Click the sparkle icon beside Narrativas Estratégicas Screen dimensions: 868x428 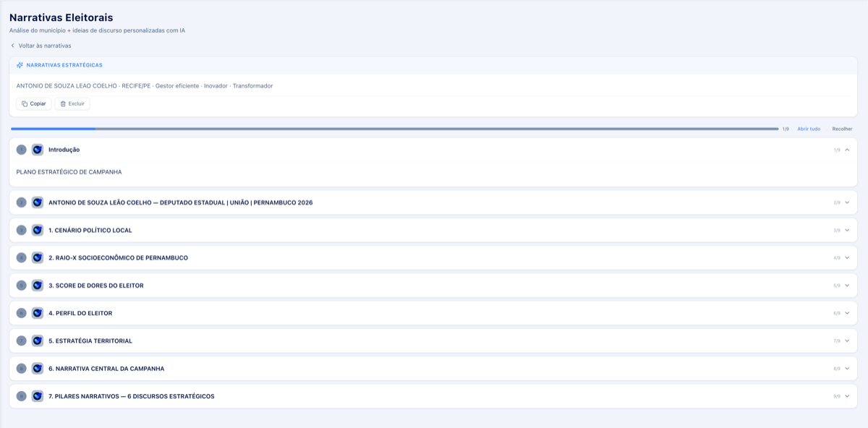click(x=20, y=65)
